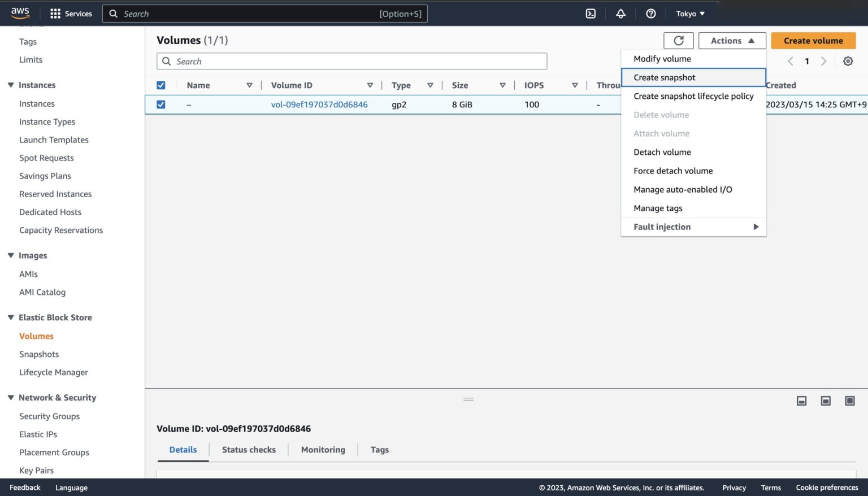Viewport: 868px width, 496px height.
Task: Click the Create volume button
Action: point(813,40)
